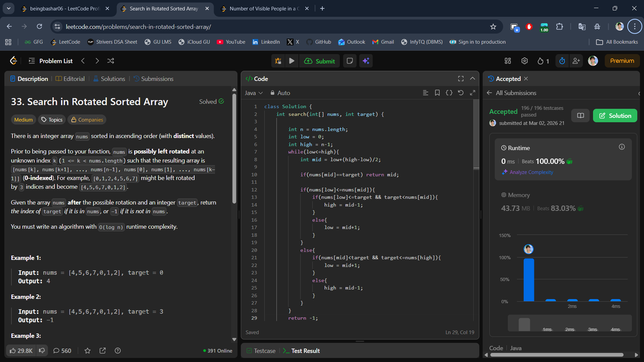Like the problem thumbs-up 29.8K
Viewport: 644px width, 362px height.
click(x=21, y=351)
